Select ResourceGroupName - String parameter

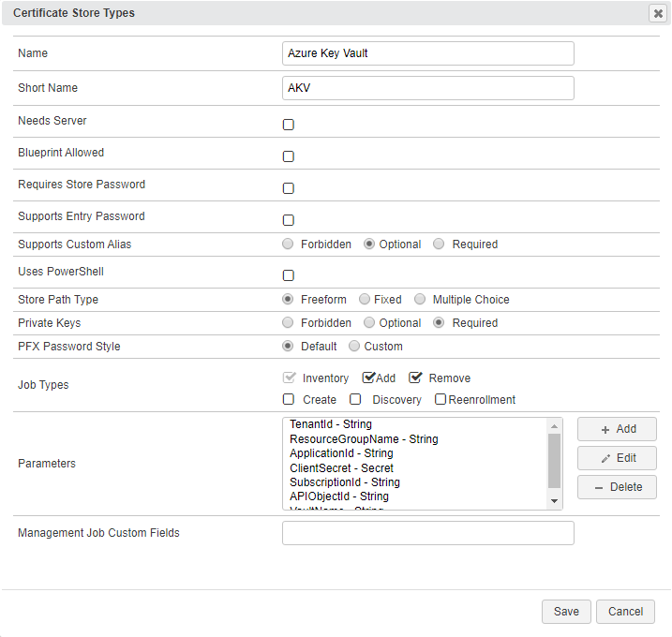pos(364,439)
